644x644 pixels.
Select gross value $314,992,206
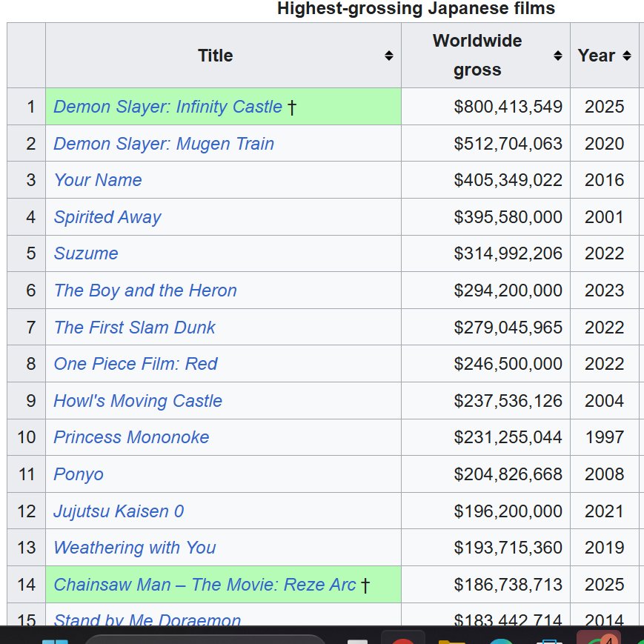[508, 253]
